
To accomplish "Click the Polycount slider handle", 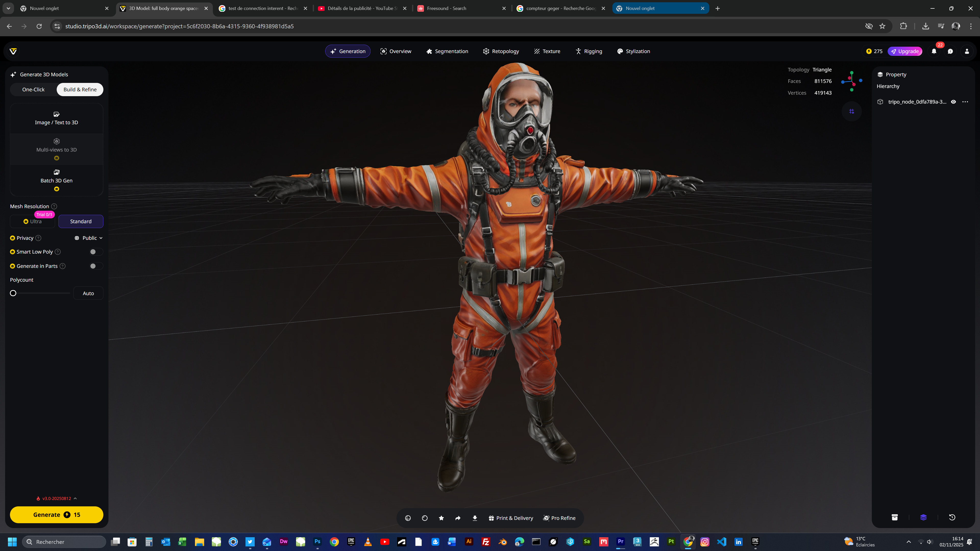I will [13, 293].
